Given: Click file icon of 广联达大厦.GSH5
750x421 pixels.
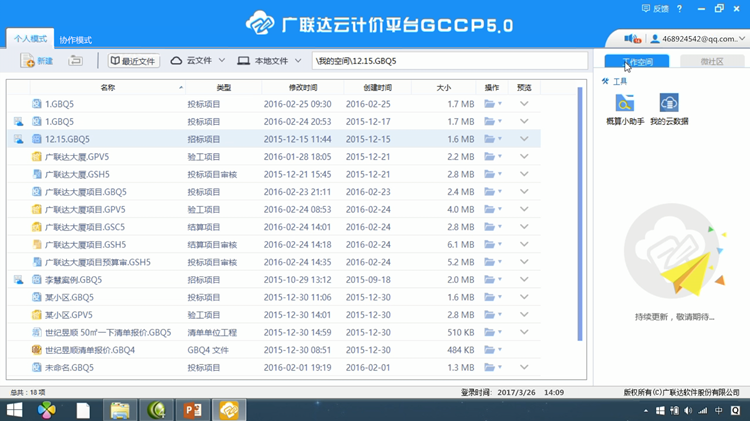Looking at the screenshot, I should point(36,174).
